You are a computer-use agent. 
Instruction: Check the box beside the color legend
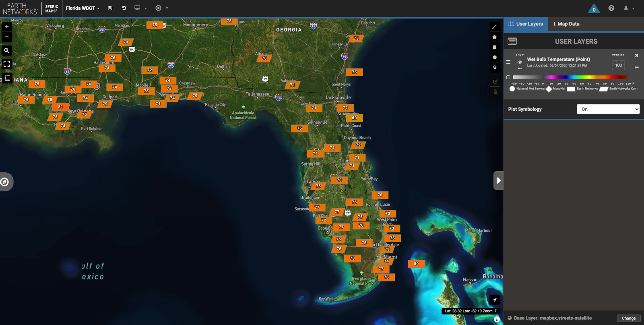(508, 77)
